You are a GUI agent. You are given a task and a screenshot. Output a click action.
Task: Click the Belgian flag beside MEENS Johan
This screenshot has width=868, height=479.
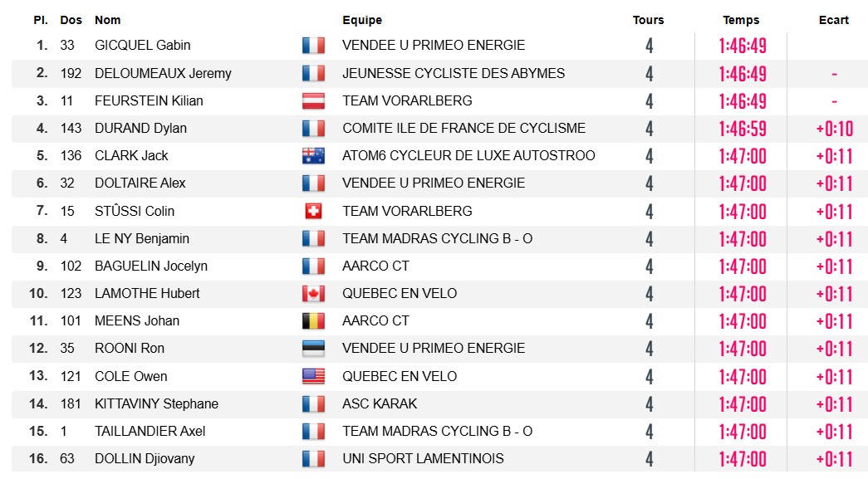click(x=313, y=320)
